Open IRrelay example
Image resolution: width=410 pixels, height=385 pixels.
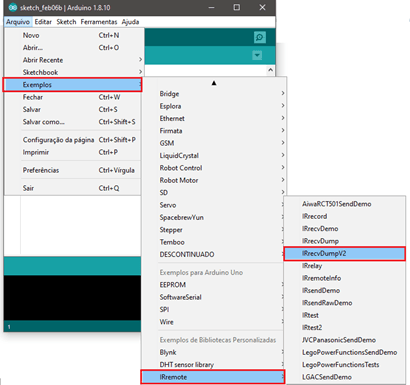(x=345, y=266)
